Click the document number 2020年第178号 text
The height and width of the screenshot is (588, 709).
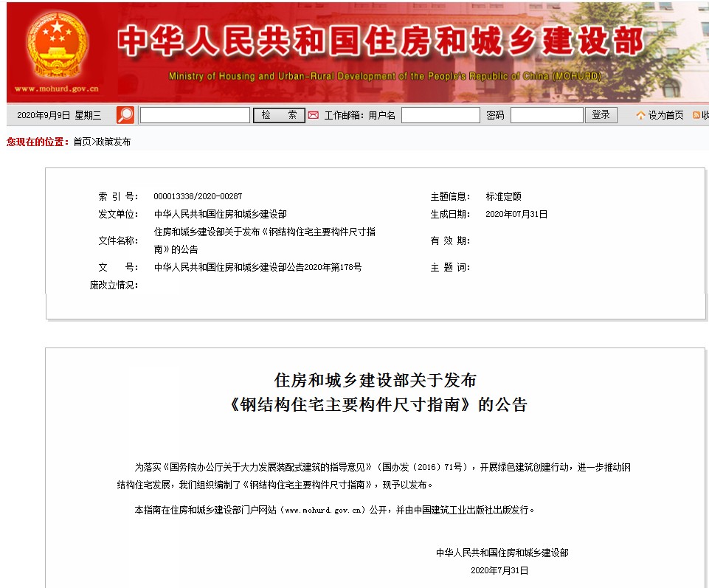click(257, 267)
